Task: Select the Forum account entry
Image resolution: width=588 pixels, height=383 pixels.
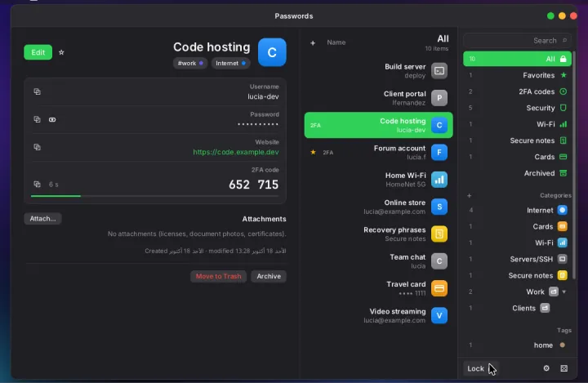Action: pos(378,152)
